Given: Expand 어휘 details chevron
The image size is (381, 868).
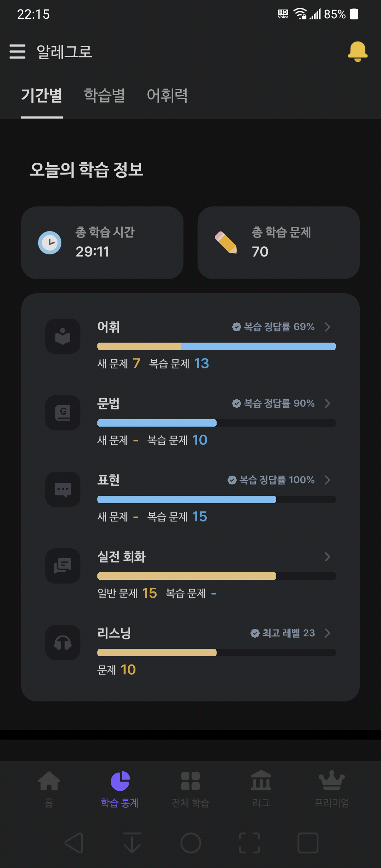Looking at the screenshot, I should (x=327, y=327).
